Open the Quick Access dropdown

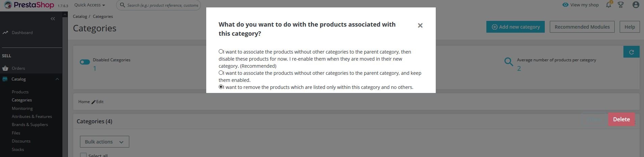click(x=89, y=5)
